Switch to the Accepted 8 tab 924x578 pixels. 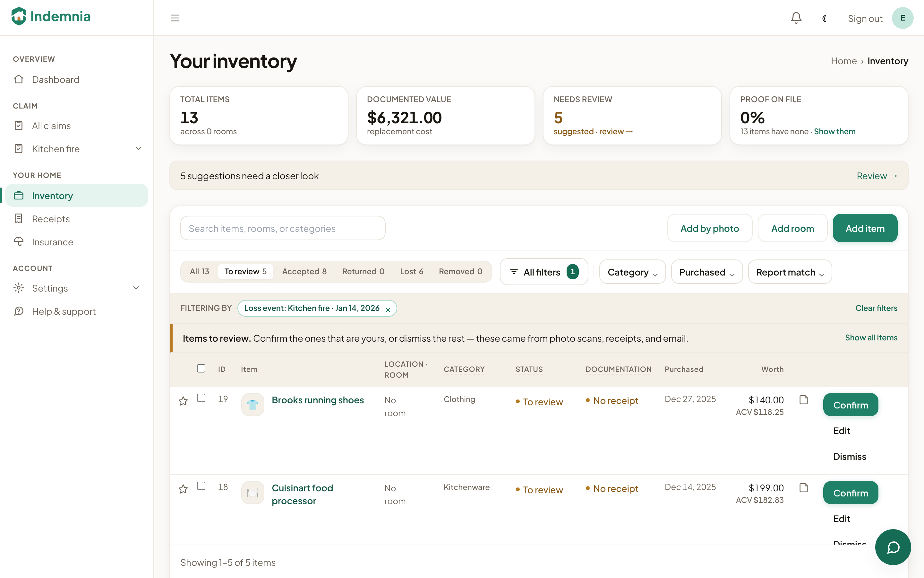(x=304, y=271)
